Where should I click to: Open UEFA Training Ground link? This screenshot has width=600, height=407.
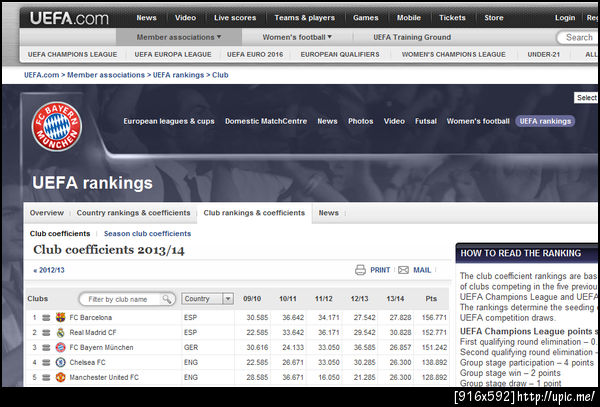click(412, 37)
